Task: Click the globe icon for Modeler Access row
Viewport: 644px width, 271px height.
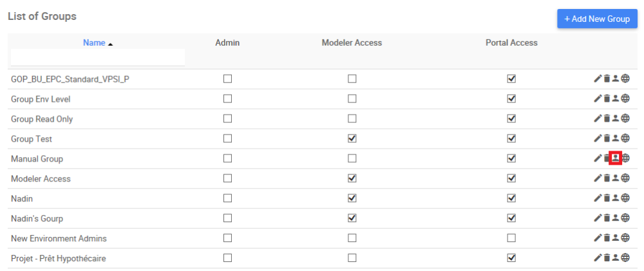Action: 625,178
